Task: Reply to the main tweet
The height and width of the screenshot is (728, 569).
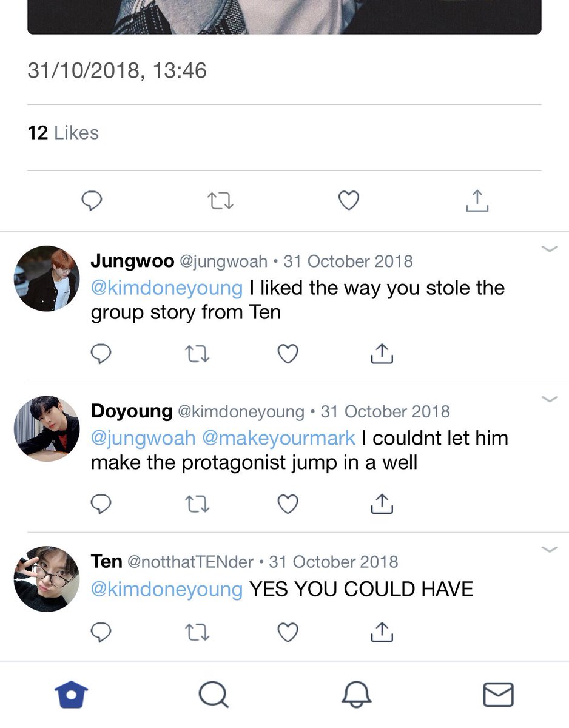Action: coord(92,201)
